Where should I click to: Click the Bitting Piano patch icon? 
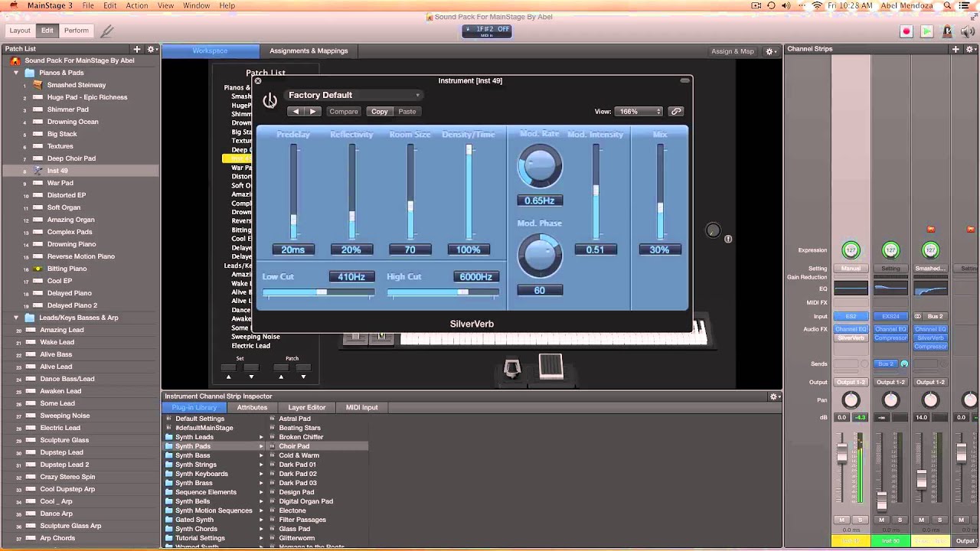click(37, 269)
